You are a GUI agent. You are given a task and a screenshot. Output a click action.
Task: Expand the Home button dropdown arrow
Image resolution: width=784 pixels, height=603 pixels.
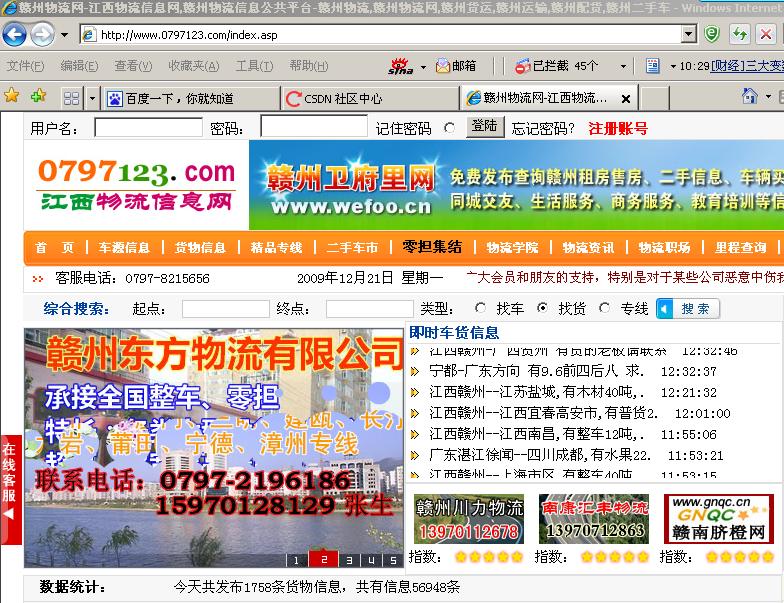[x=768, y=96]
